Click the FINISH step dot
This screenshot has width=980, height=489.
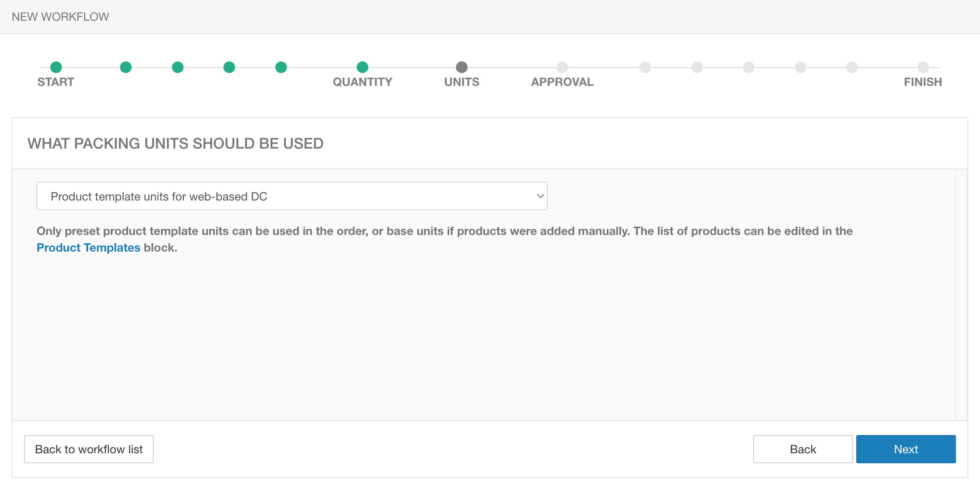(x=923, y=67)
